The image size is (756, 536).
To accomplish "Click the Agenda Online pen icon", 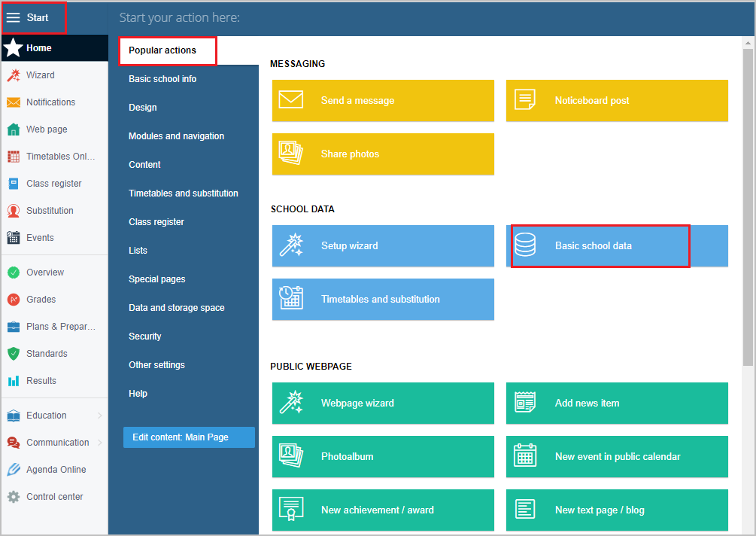I will click(x=14, y=470).
